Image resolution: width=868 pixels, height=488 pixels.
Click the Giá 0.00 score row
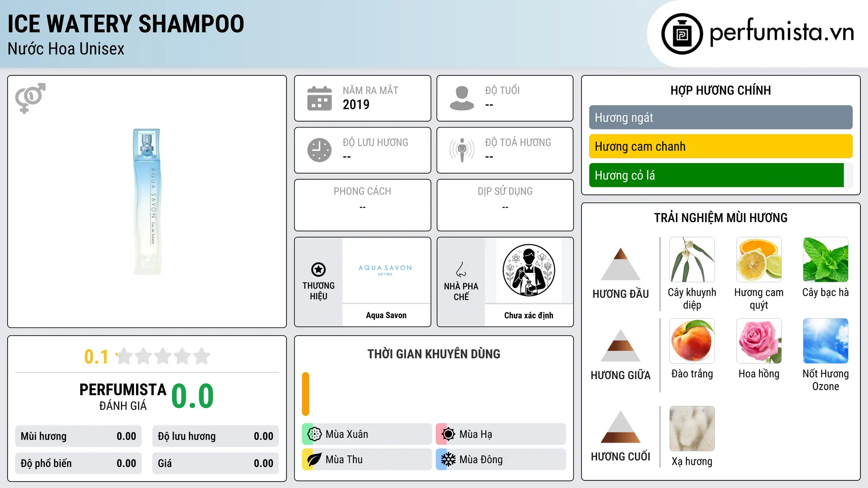pos(215,463)
